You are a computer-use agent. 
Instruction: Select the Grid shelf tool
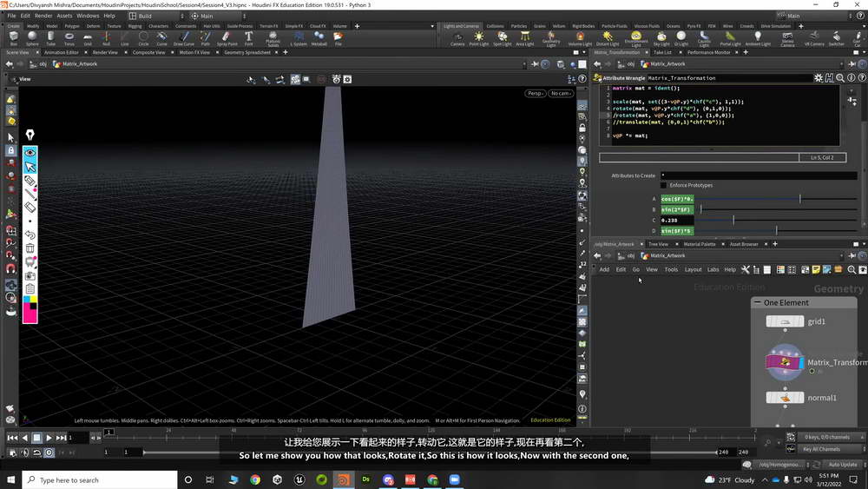tap(88, 38)
